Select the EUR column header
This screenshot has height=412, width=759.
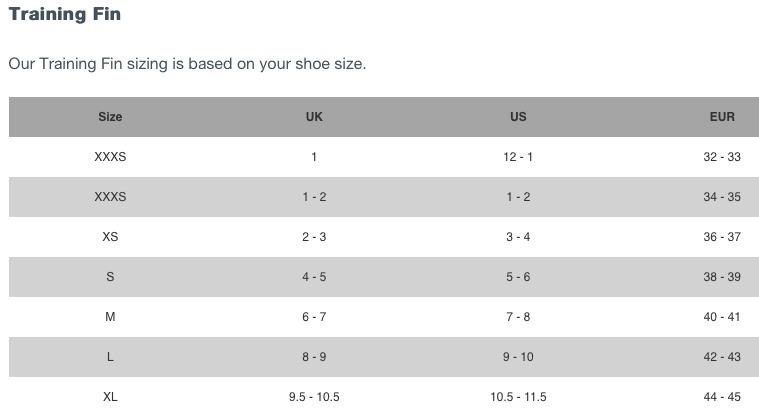pyautogui.click(x=722, y=117)
